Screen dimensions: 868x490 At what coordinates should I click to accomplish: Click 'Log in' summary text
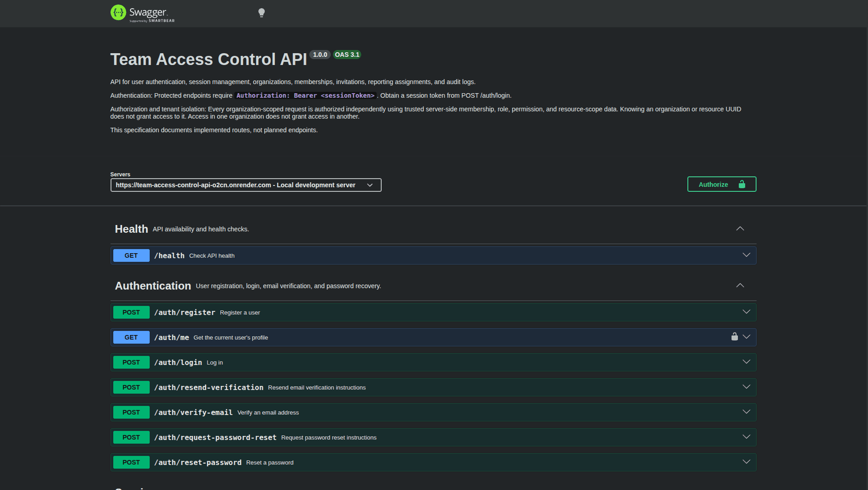[215, 363]
